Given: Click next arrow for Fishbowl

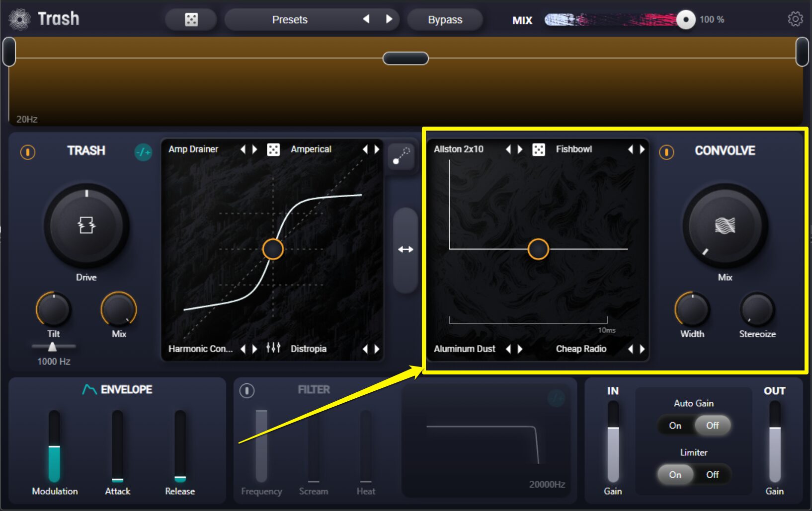Looking at the screenshot, I should (642, 149).
